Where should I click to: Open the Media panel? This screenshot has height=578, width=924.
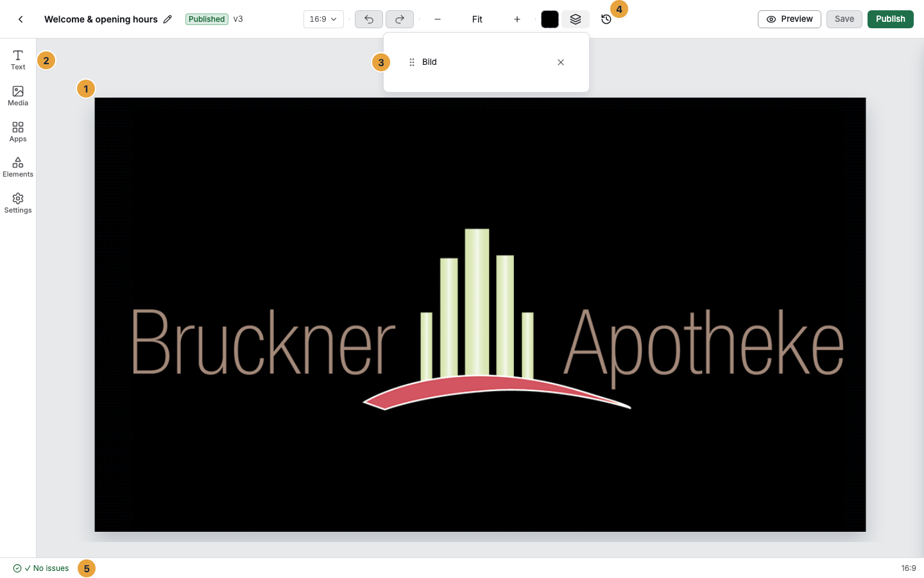[x=18, y=96]
